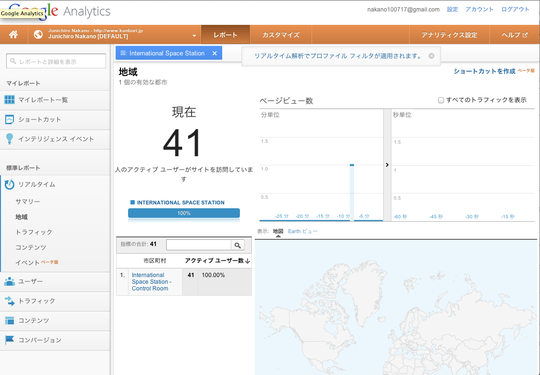Viewport: 540px width, 375px height.
Task: Select the 地域 realtime sidebar item
Action: 21,217
